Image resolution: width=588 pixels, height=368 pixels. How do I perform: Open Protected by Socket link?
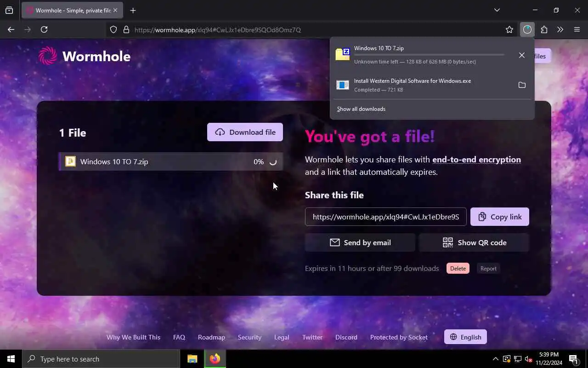(x=399, y=337)
